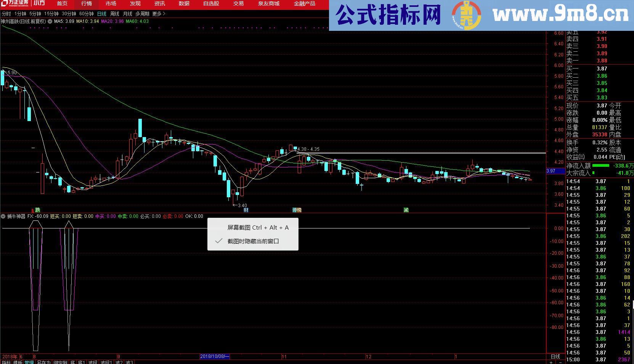This screenshot has width=634, height=364.
Task: Select the 波段1 indicator tab
Action: click(x=106, y=362)
